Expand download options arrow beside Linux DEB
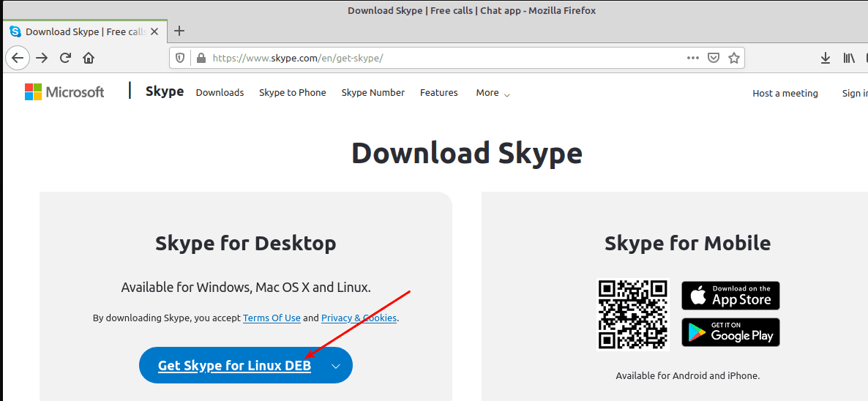Image resolution: width=868 pixels, height=401 pixels. click(x=335, y=366)
